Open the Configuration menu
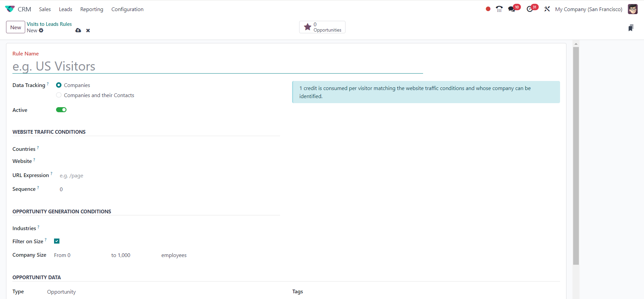 [x=127, y=9]
